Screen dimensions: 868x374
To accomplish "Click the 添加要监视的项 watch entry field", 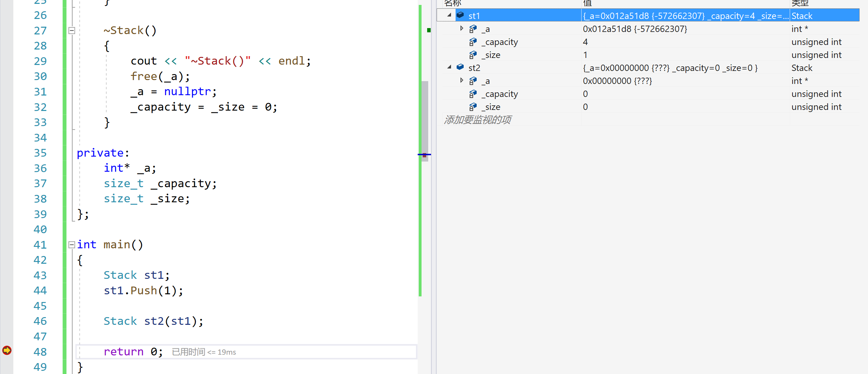I will click(477, 120).
